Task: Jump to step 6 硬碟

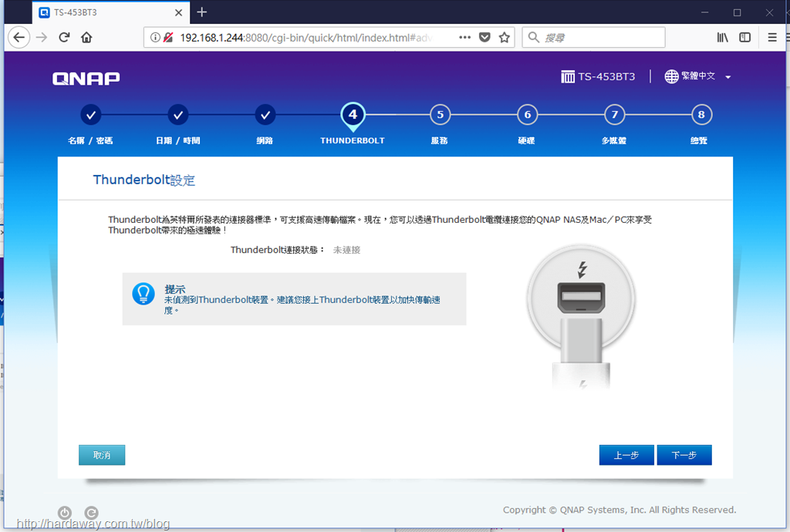Action: (x=527, y=115)
